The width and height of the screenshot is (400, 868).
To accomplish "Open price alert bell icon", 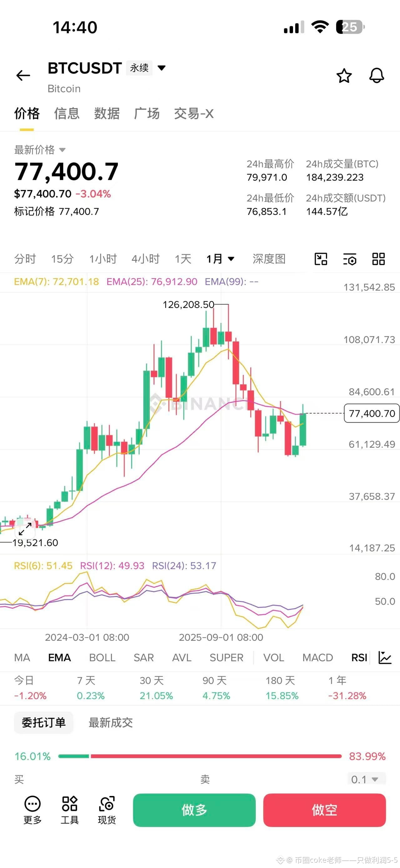I will pos(377,75).
